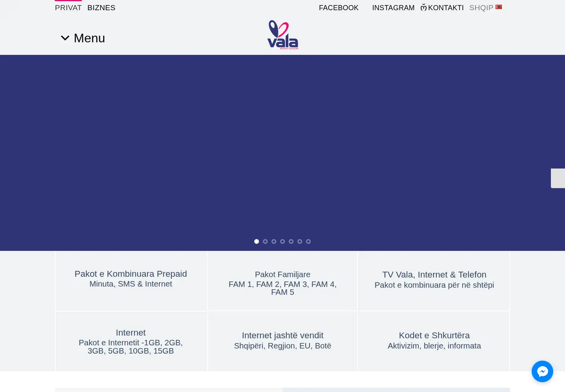The width and height of the screenshot is (565, 392).
Task: Click the Albanian flag icon
Action: point(499,7)
